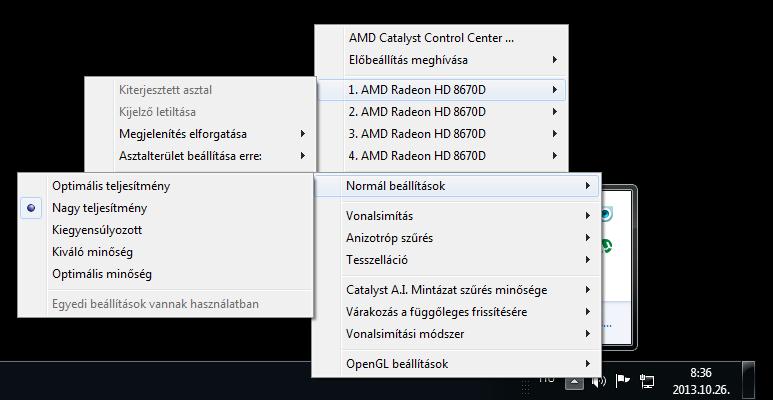Click the blue circular tray icon
The width and height of the screenshot is (773, 400).
click(x=606, y=215)
